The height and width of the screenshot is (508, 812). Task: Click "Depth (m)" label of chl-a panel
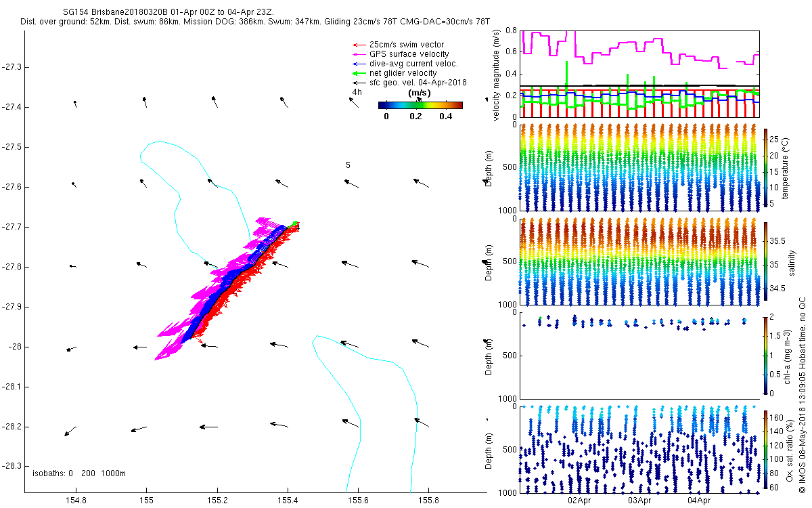coord(489,355)
